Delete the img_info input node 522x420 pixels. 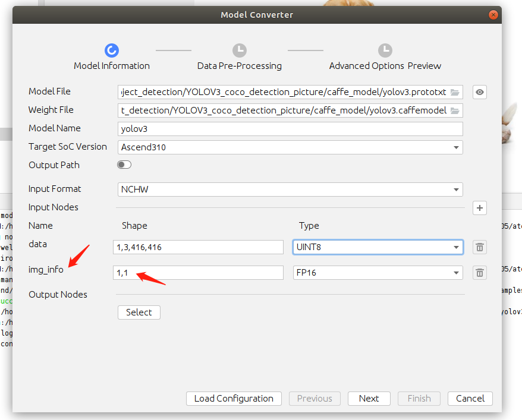click(x=480, y=273)
